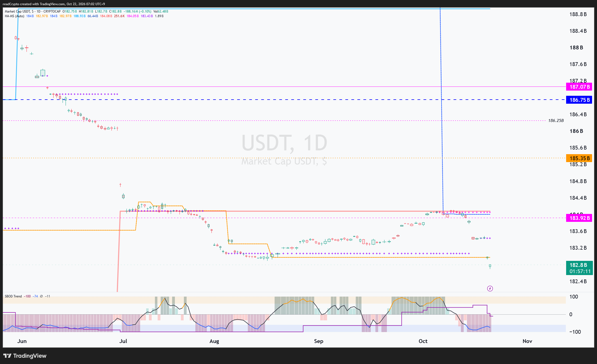Click the Jul label on time axis
The image size is (597, 364).
pyautogui.click(x=123, y=341)
